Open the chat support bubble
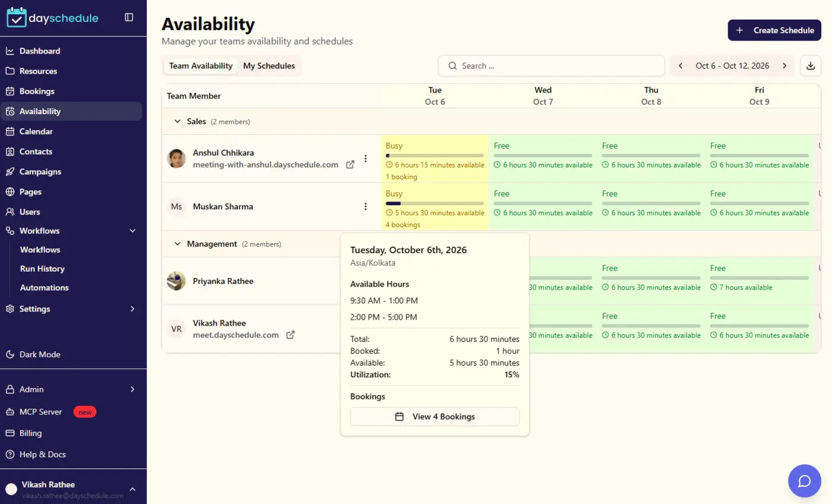832x504 pixels. [x=805, y=481]
